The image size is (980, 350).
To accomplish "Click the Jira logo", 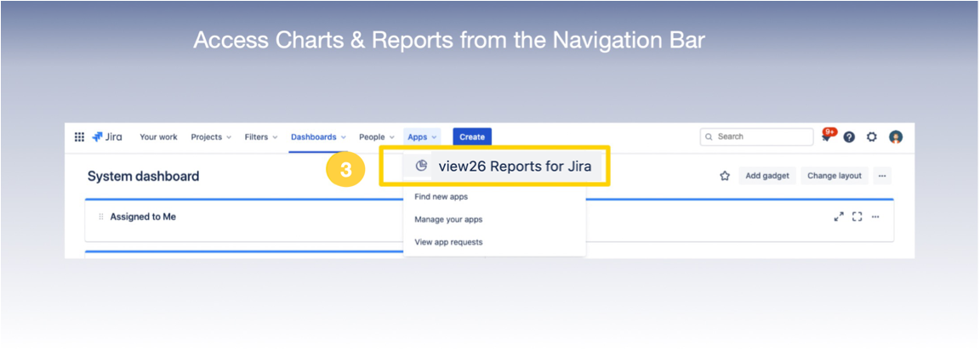I will pyautogui.click(x=109, y=137).
